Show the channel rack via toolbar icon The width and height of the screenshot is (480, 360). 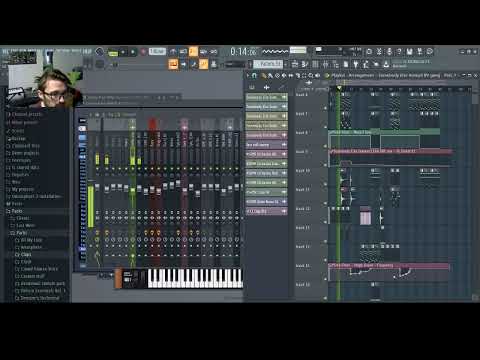(315, 64)
